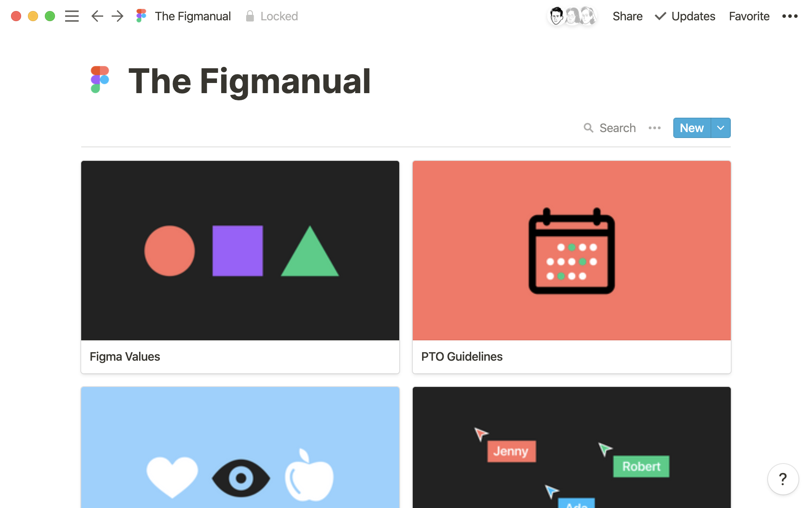The width and height of the screenshot is (812, 508).
Task: Click the Share button
Action: click(x=627, y=16)
